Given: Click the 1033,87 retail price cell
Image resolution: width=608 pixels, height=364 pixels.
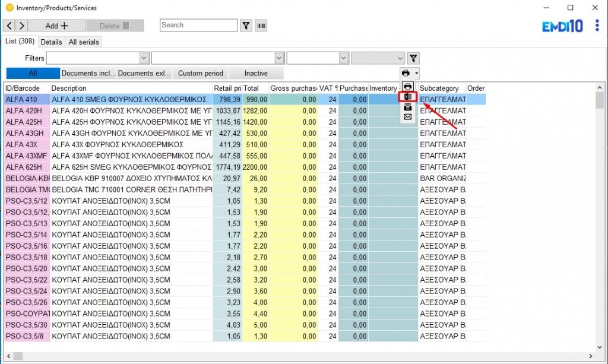Looking at the screenshot, I should (227, 111).
